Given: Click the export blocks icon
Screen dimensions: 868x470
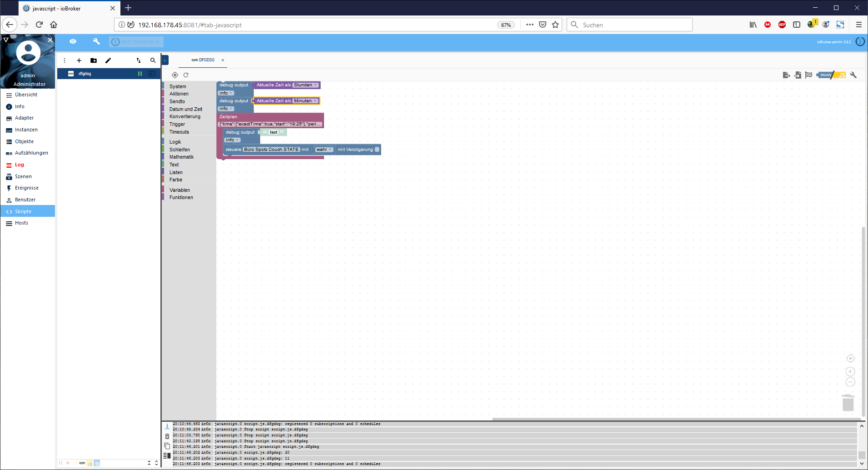Looking at the screenshot, I should coord(786,75).
